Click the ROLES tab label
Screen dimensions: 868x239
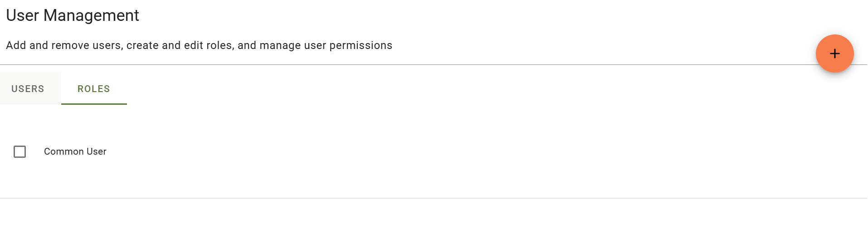(x=94, y=89)
